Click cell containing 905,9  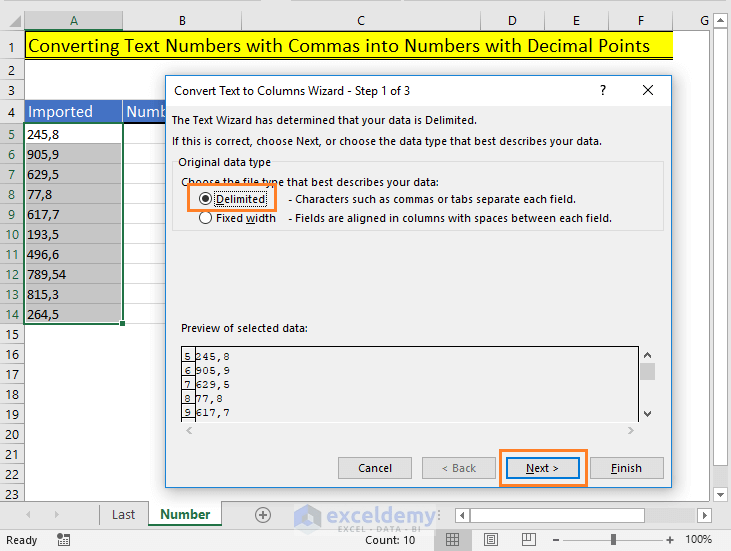[74, 154]
